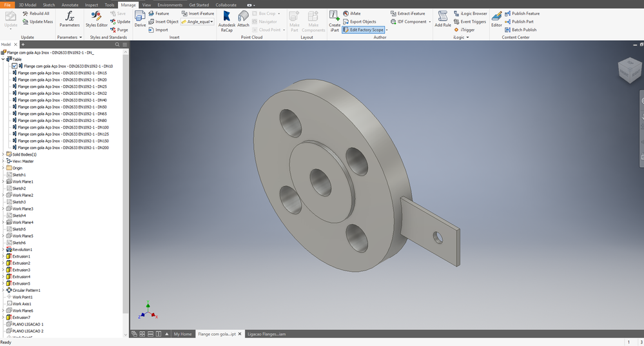Switch to the Get Started ribbon tab
The width and height of the screenshot is (644, 346).
(x=199, y=5)
